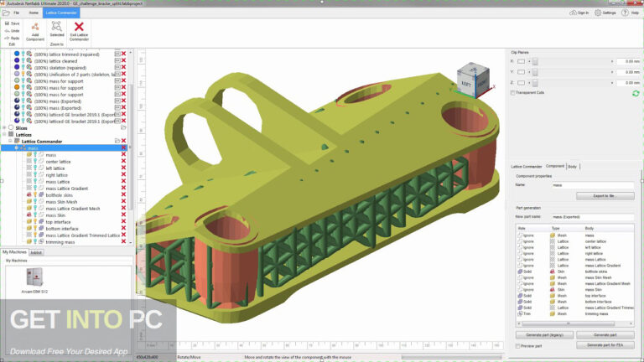
Task: Select the Lattice Commander ribbon tab
Action: 61,13
